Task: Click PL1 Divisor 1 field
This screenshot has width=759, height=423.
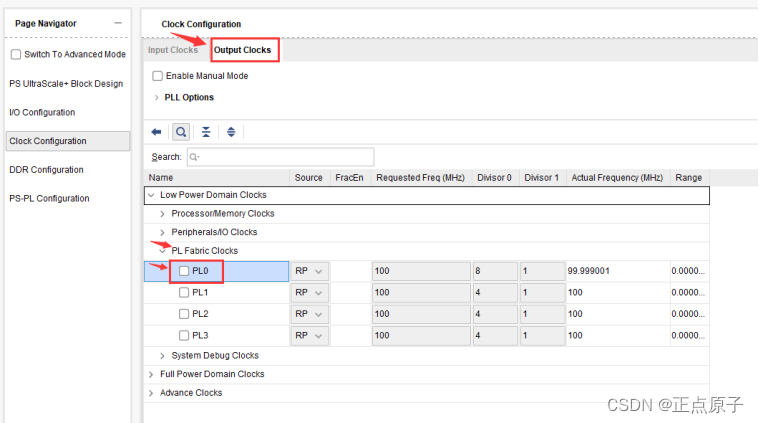Action: tap(543, 292)
